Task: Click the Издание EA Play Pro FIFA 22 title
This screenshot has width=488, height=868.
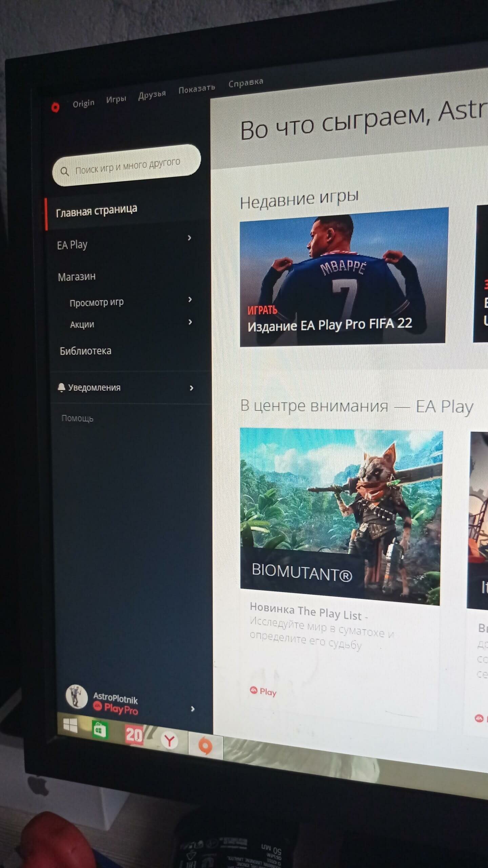Action: click(330, 325)
